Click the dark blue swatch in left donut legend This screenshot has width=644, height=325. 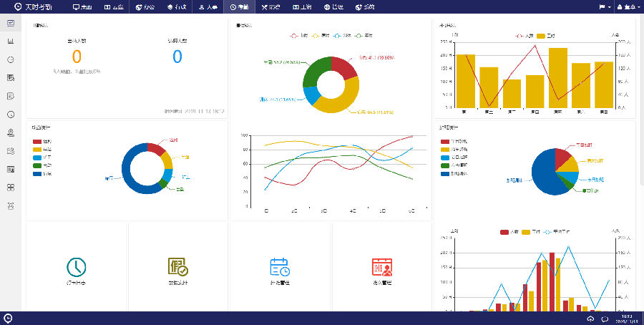point(37,173)
